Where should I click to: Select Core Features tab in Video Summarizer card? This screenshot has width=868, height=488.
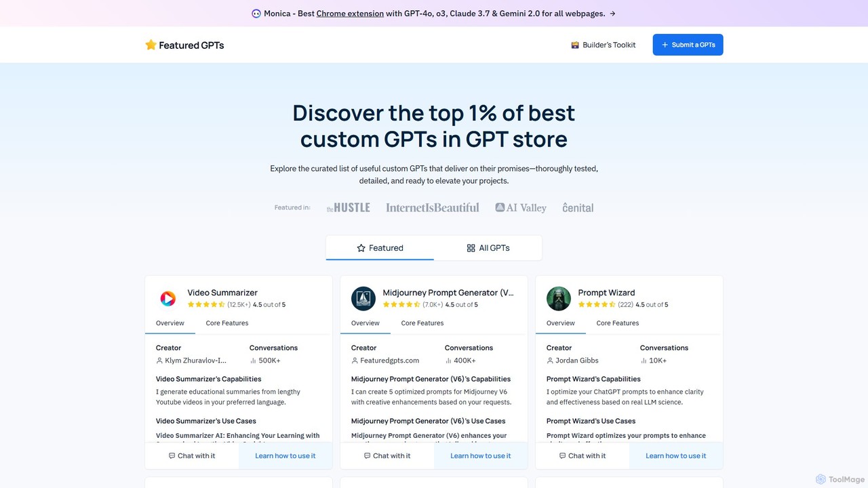point(227,323)
